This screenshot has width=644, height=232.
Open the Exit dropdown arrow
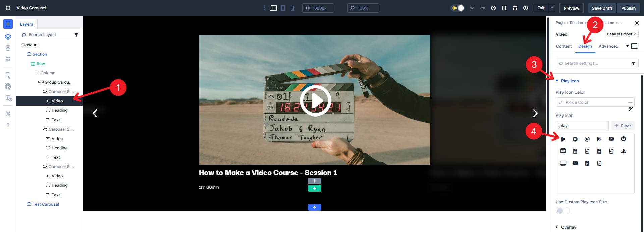552,8
